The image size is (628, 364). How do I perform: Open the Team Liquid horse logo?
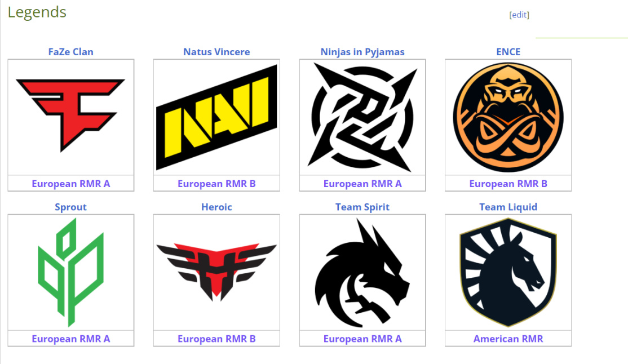pyautogui.click(x=508, y=272)
